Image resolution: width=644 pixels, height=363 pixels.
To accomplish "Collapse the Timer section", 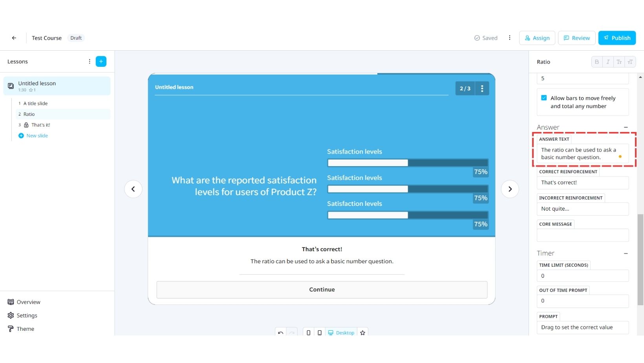I will click(626, 253).
